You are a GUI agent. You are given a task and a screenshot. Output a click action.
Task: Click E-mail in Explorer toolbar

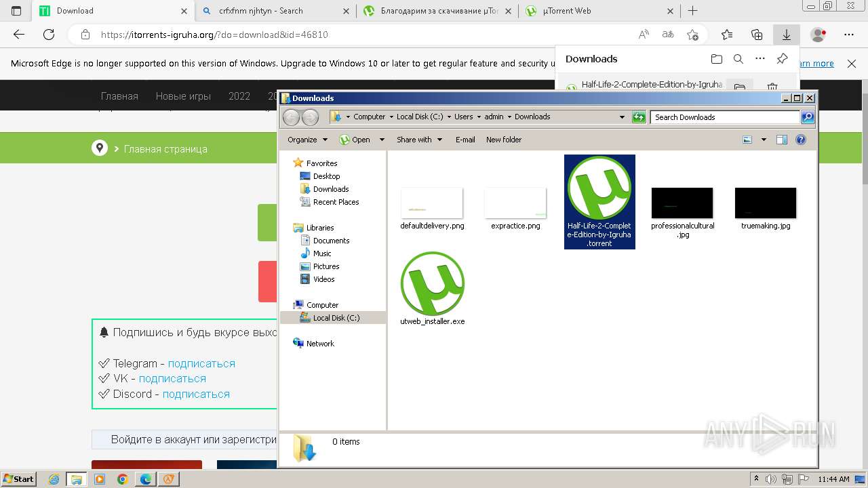[465, 140]
